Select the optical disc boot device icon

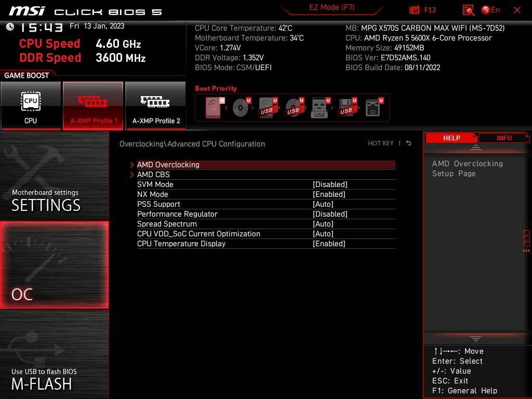pyautogui.click(x=242, y=108)
